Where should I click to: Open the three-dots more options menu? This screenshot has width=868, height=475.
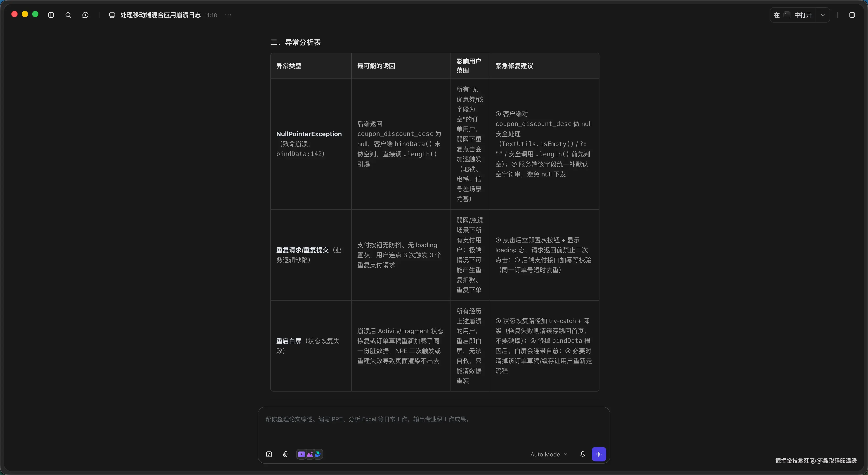coord(228,15)
